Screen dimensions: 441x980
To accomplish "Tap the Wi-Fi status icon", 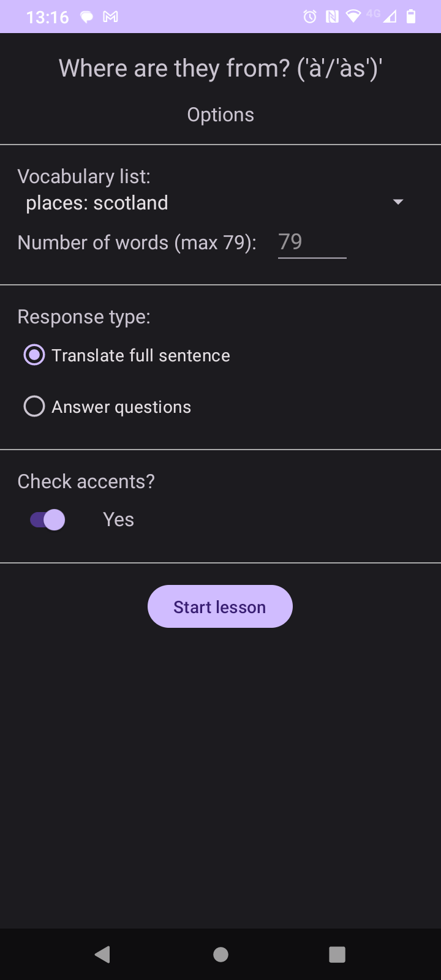I will click(x=353, y=17).
